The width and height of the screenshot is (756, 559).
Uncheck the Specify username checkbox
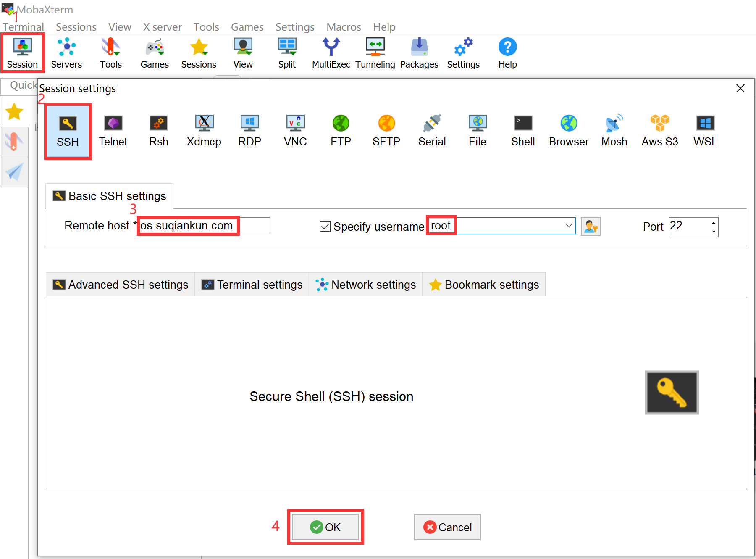(325, 227)
